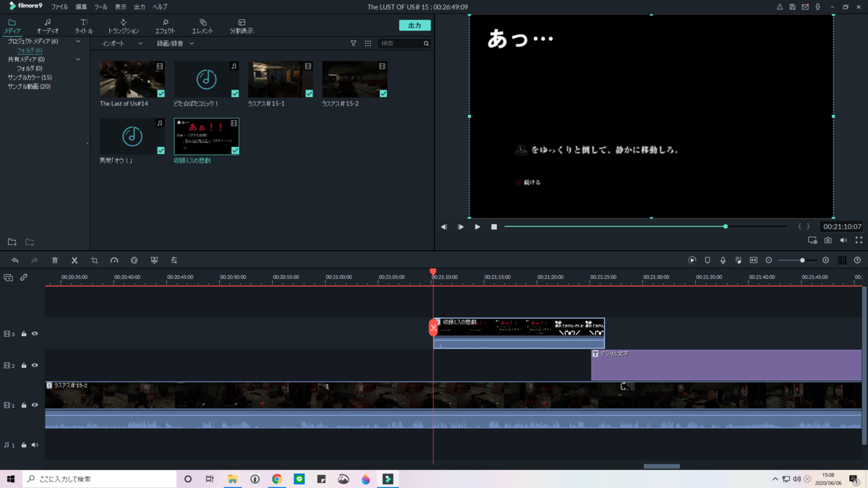
Task: Undo the last edit
Action: coord(14,260)
